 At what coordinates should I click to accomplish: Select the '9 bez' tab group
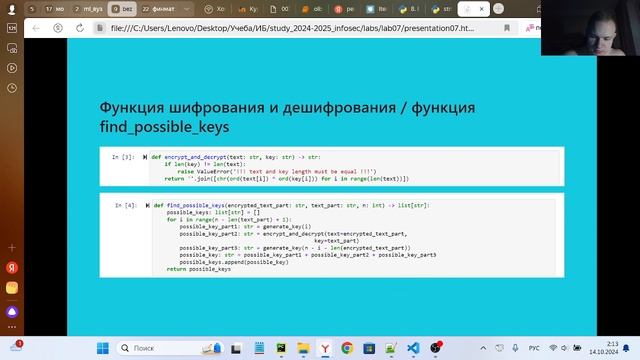pyautogui.click(x=122, y=9)
